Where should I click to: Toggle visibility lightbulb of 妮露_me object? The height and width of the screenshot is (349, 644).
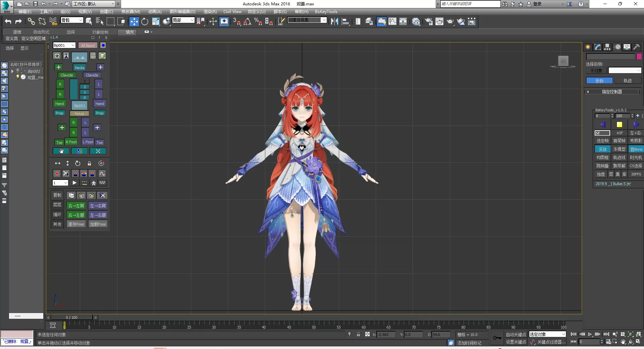(18, 77)
